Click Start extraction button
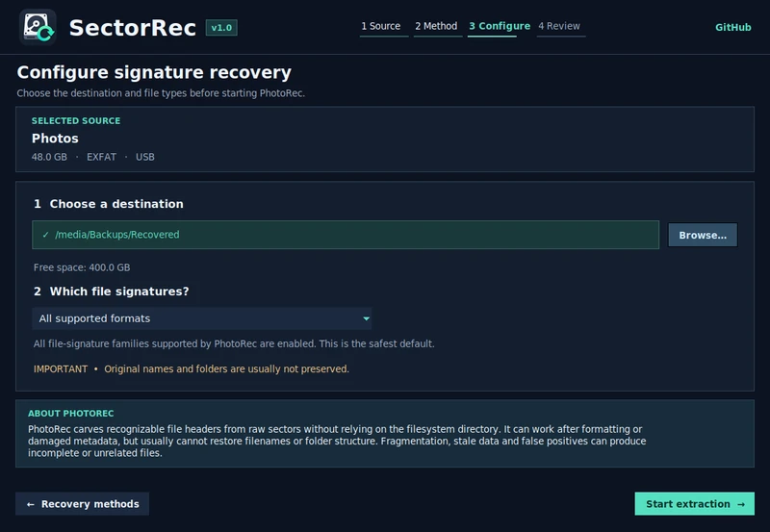 [694, 503]
